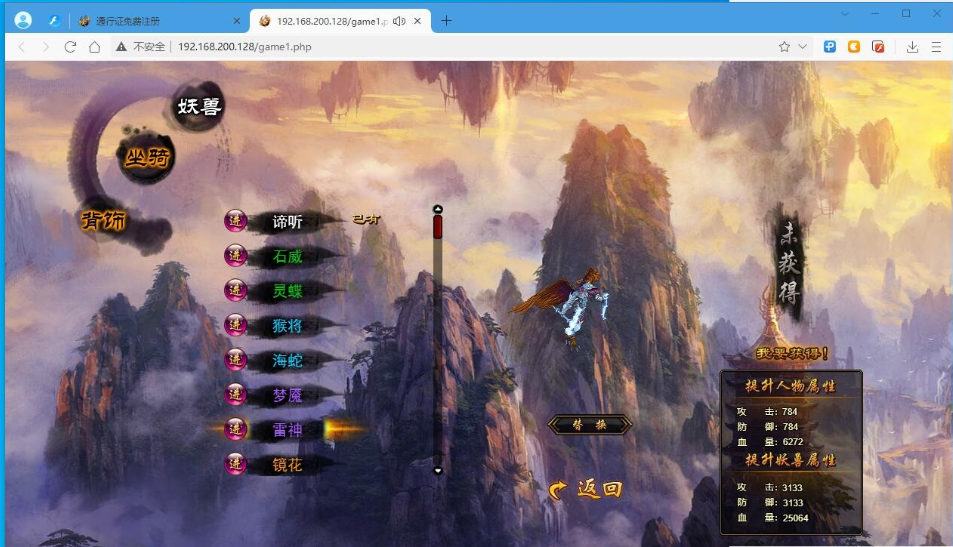Screen dimensions: 953x547
Task: Switch to the 妖兽 category
Action: pyautogui.click(x=199, y=107)
